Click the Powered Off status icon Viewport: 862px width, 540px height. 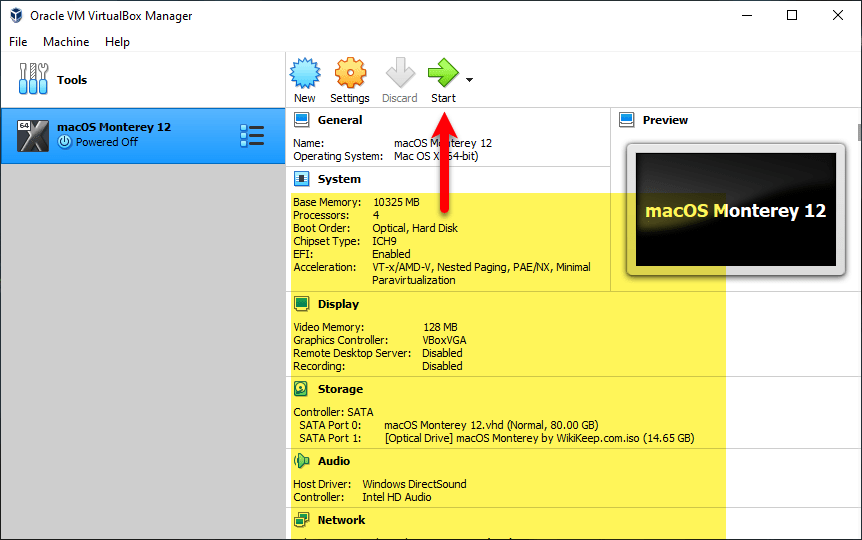(64, 142)
